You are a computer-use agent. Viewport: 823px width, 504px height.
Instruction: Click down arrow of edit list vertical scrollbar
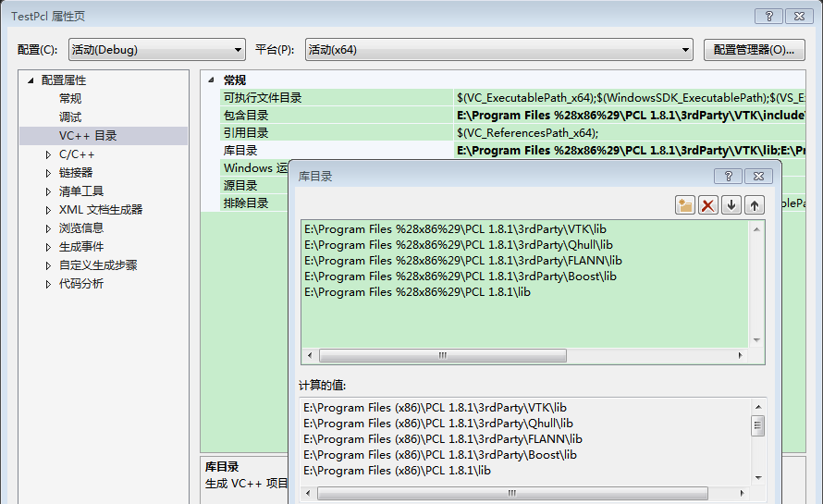pos(756,340)
